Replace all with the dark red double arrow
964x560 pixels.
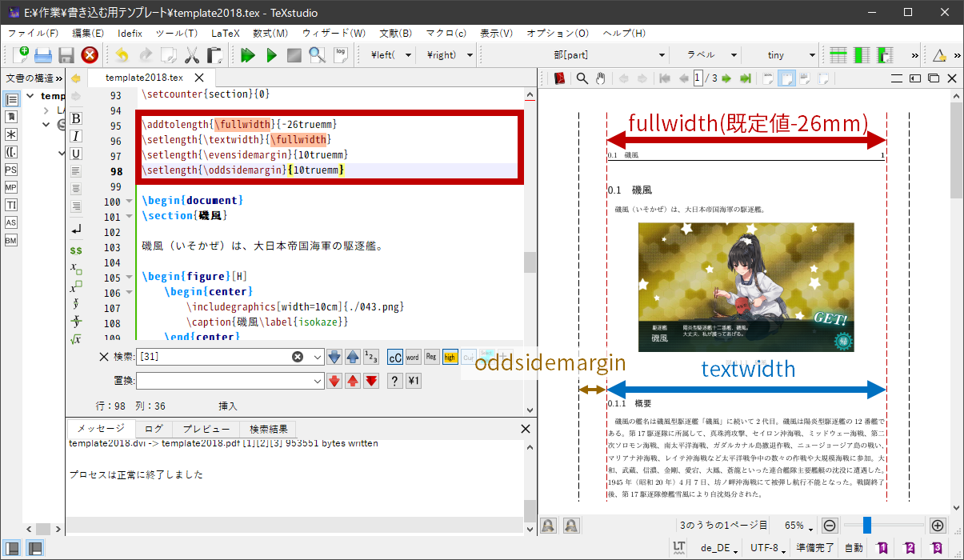[371, 381]
